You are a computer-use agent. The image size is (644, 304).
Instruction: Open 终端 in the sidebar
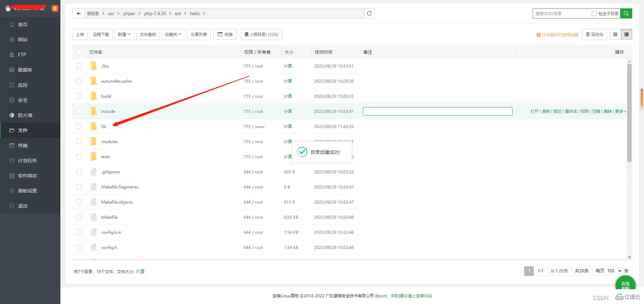point(22,145)
